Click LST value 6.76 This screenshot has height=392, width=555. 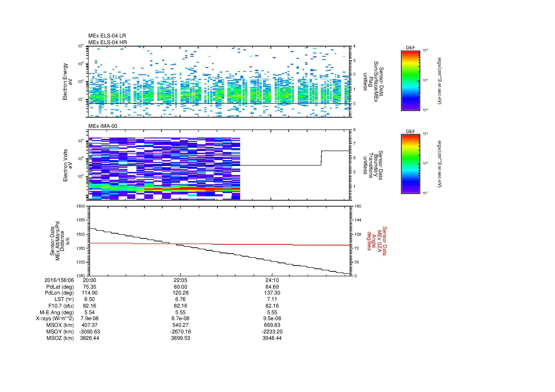(x=181, y=300)
